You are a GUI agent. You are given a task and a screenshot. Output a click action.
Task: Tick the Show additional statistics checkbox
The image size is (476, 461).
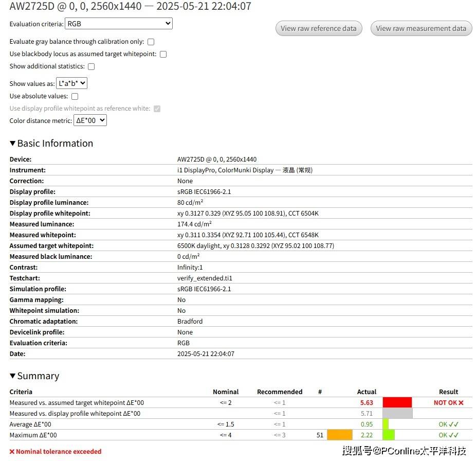[91, 66]
